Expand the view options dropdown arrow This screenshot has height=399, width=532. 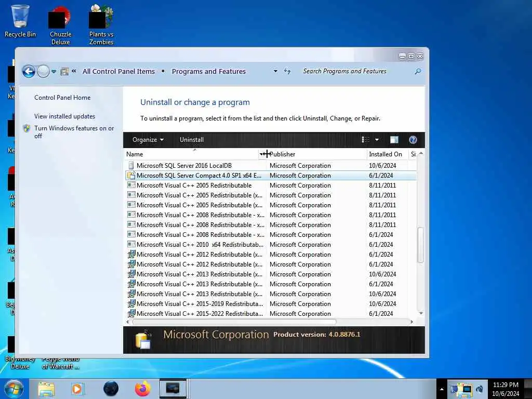[377, 140]
